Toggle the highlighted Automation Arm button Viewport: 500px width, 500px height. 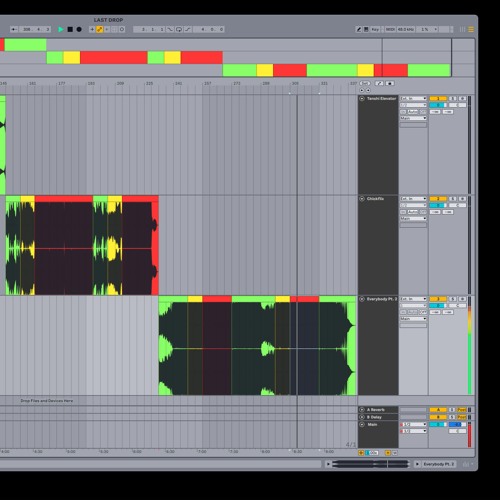[x=99, y=29]
